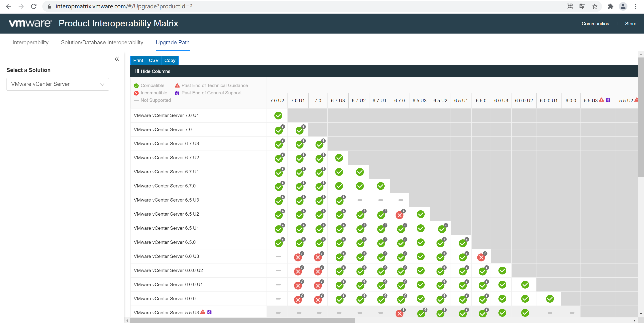Screen dimensions: 644x323
Task: Open the browser extensions puzzle icon
Action: [x=610, y=6]
